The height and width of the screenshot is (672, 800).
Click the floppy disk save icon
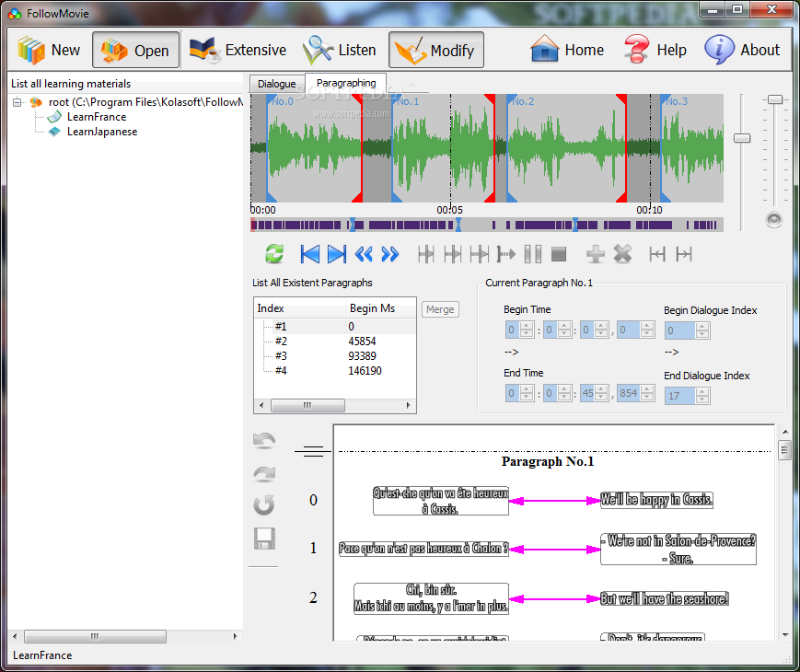tap(264, 539)
